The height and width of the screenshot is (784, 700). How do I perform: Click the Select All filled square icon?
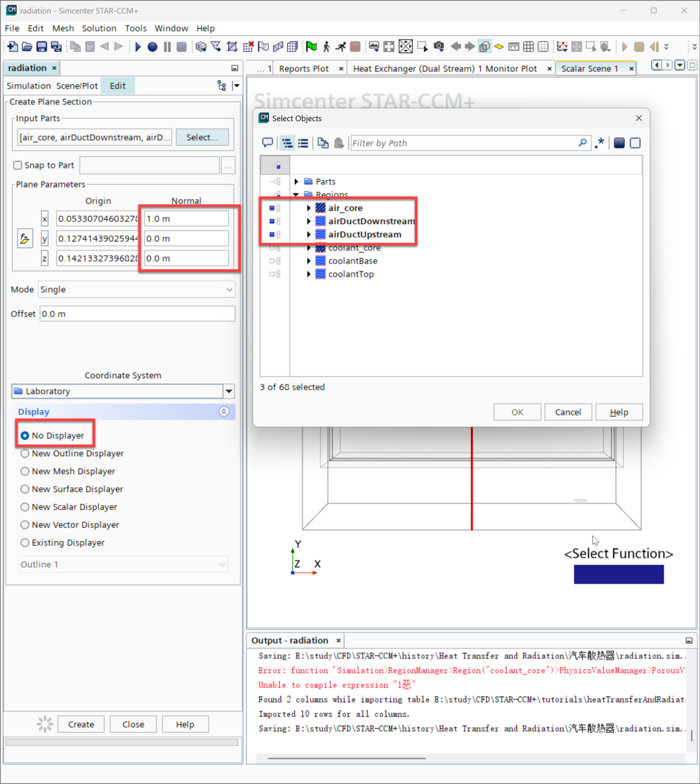(619, 143)
